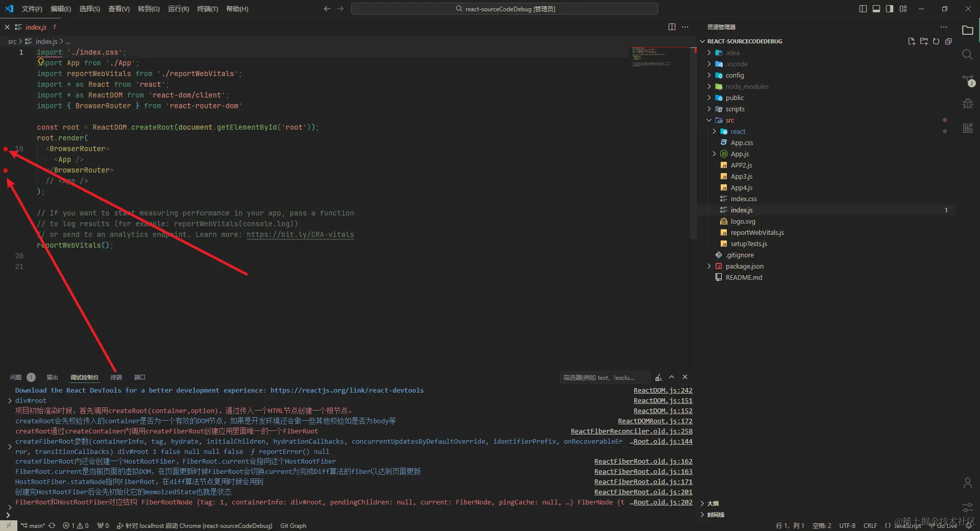Screen dimensions: 980x531
Task: Open the Explorer view in activity bar
Action: (x=967, y=30)
